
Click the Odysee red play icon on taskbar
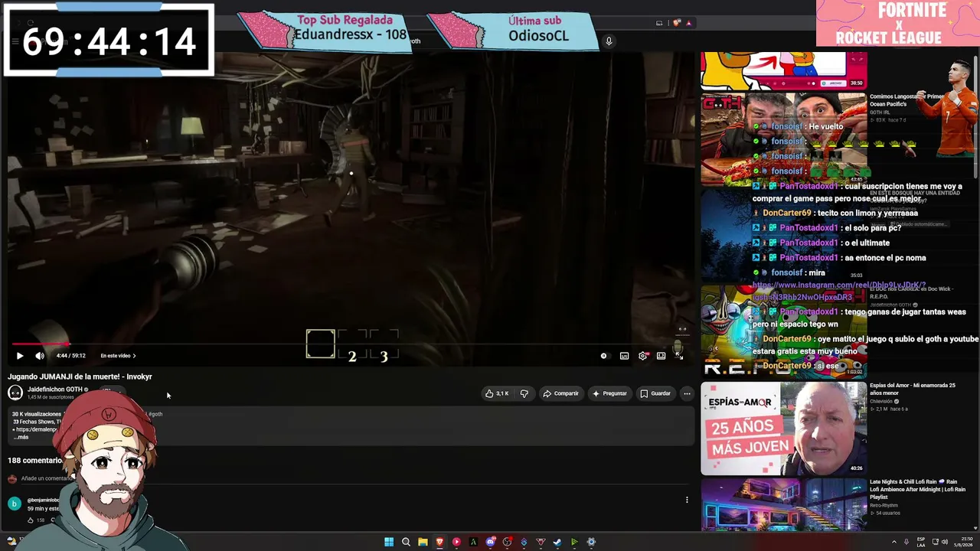pyautogui.click(x=456, y=542)
